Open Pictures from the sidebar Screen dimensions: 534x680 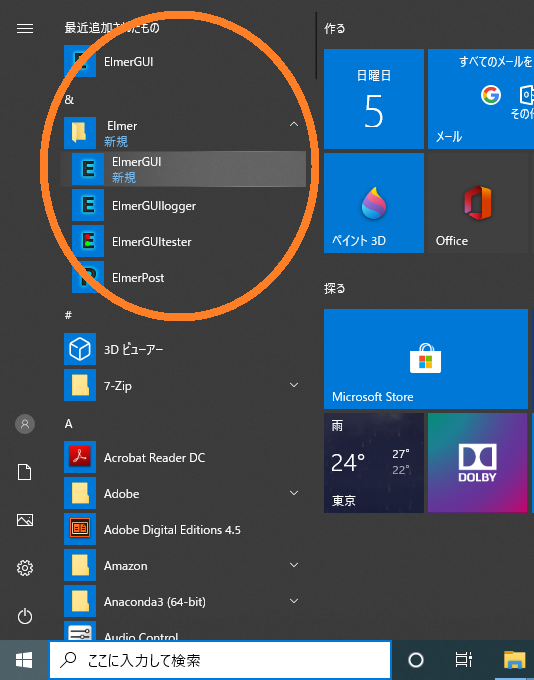click(25, 520)
